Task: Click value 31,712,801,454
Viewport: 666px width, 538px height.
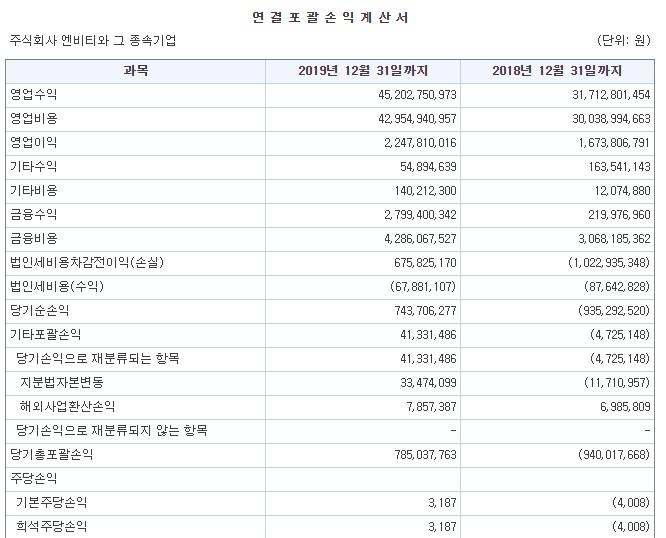Action: (611, 94)
